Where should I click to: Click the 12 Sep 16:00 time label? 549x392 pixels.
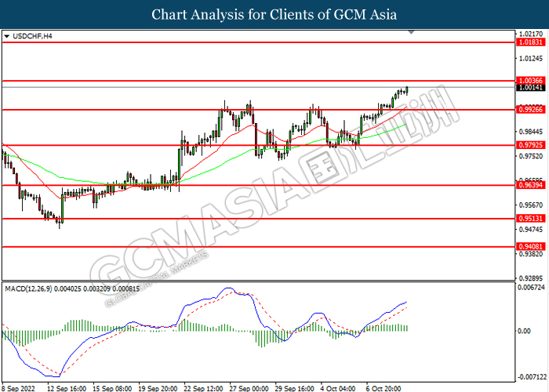pyautogui.click(x=67, y=388)
